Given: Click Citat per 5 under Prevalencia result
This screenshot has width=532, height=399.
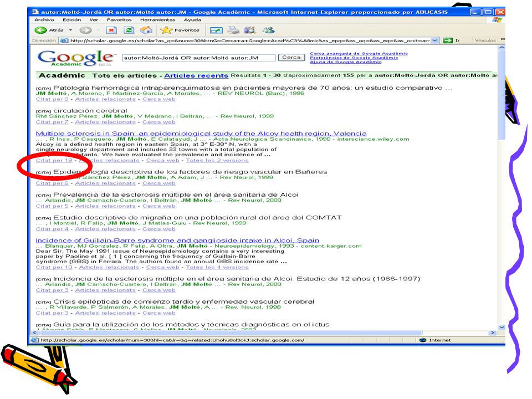Looking at the screenshot, I should click(52, 206).
